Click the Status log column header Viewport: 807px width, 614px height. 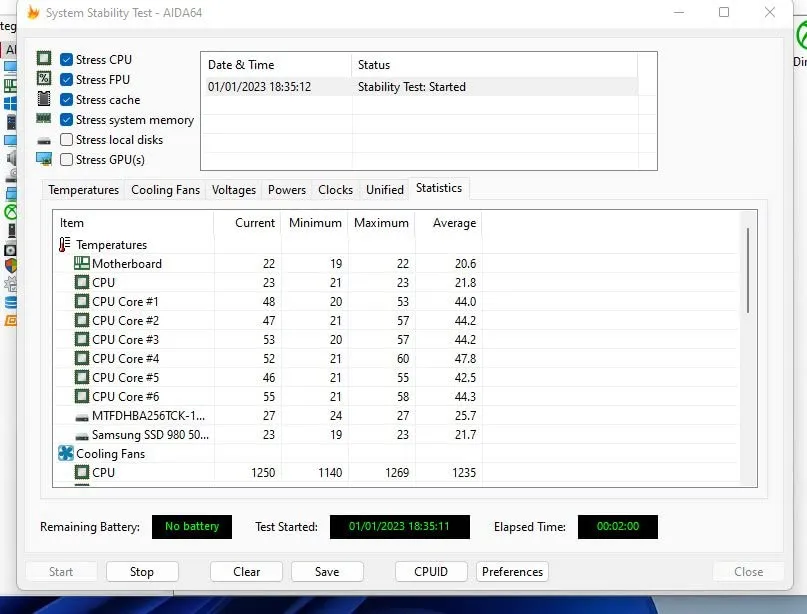point(494,65)
